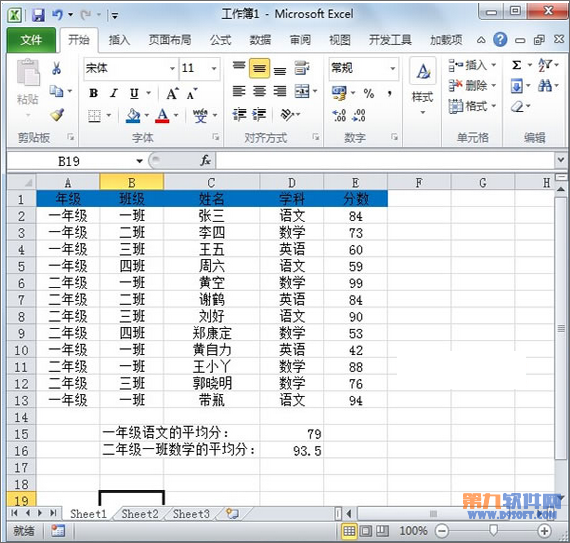Open the 插入 cells dropdown arrow

494,65
